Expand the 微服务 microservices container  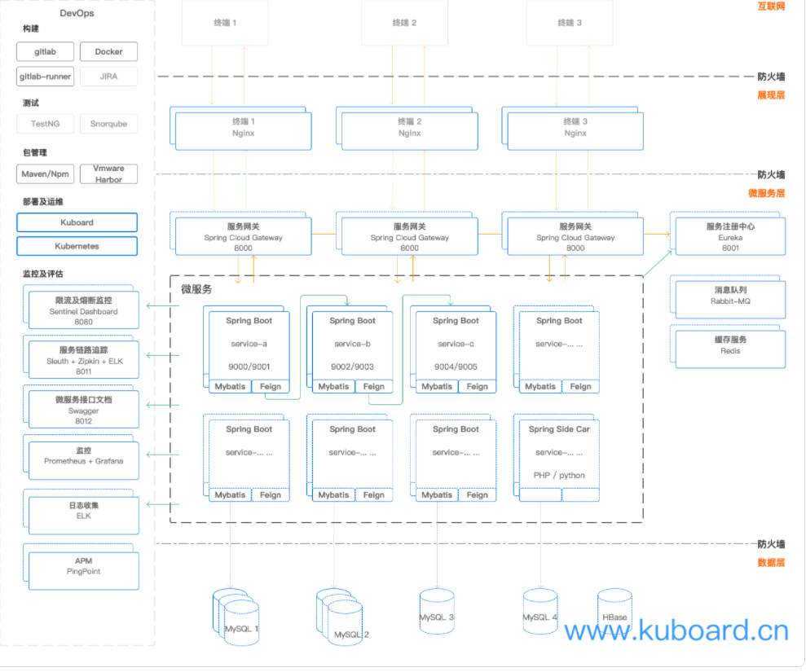[x=196, y=288]
